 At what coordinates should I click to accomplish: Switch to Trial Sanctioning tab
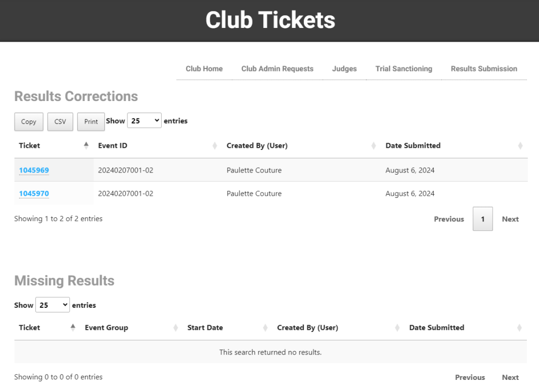[x=404, y=69]
